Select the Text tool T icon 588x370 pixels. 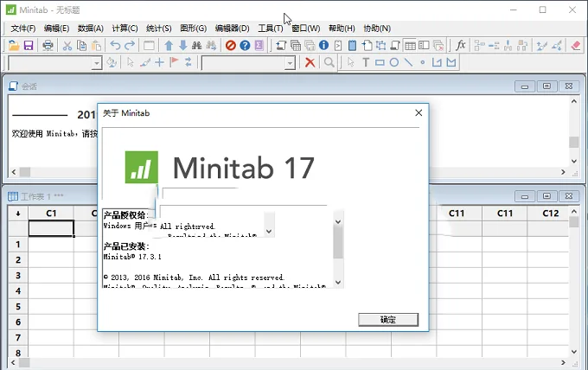[366, 62]
